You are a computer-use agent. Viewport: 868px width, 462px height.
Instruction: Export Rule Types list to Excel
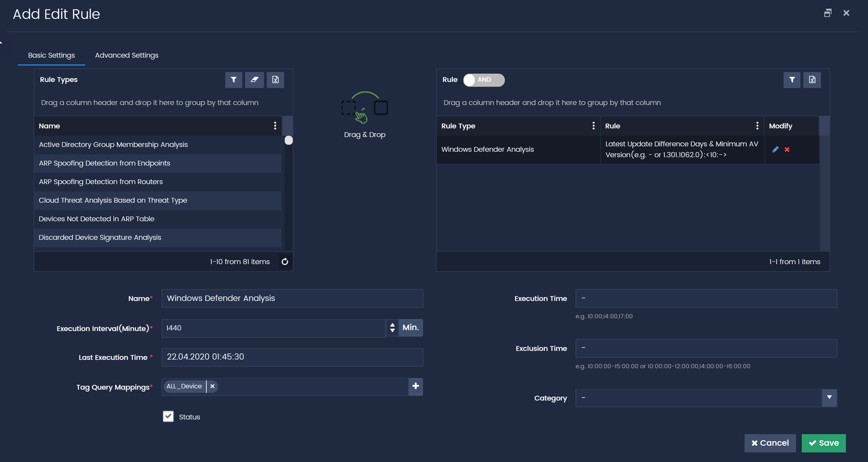coord(275,80)
